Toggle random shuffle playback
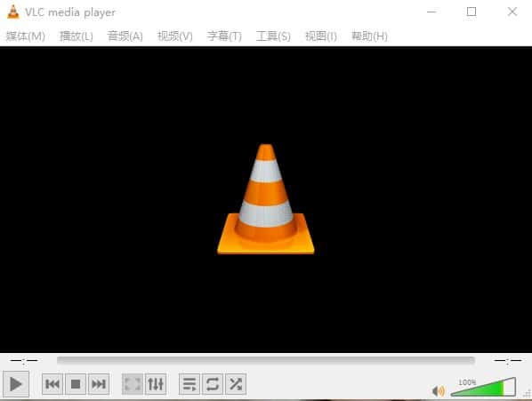The width and height of the screenshot is (532, 401). click(x=236, y=384)
